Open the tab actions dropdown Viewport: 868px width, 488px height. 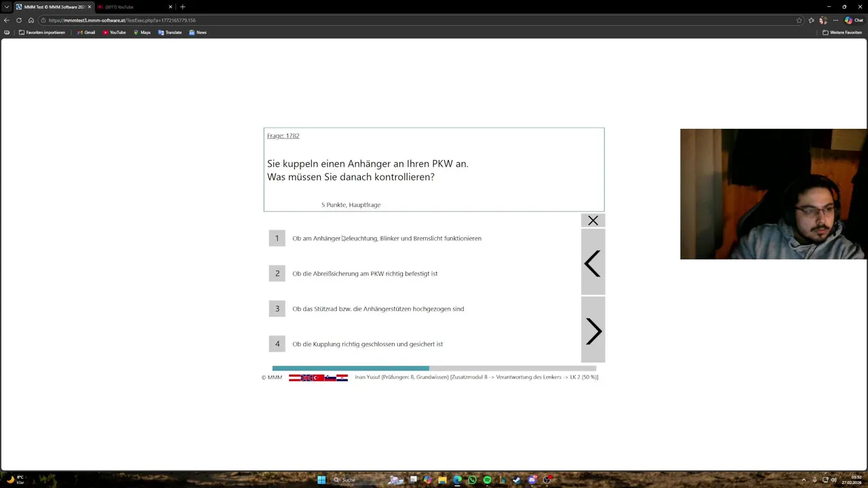[6, 7]
